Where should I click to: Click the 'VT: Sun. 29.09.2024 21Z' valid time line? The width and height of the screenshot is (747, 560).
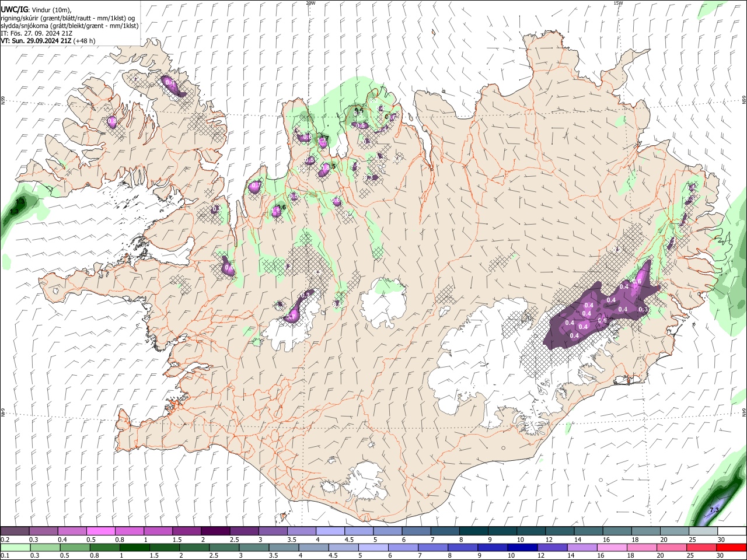[x=48, y=41]
